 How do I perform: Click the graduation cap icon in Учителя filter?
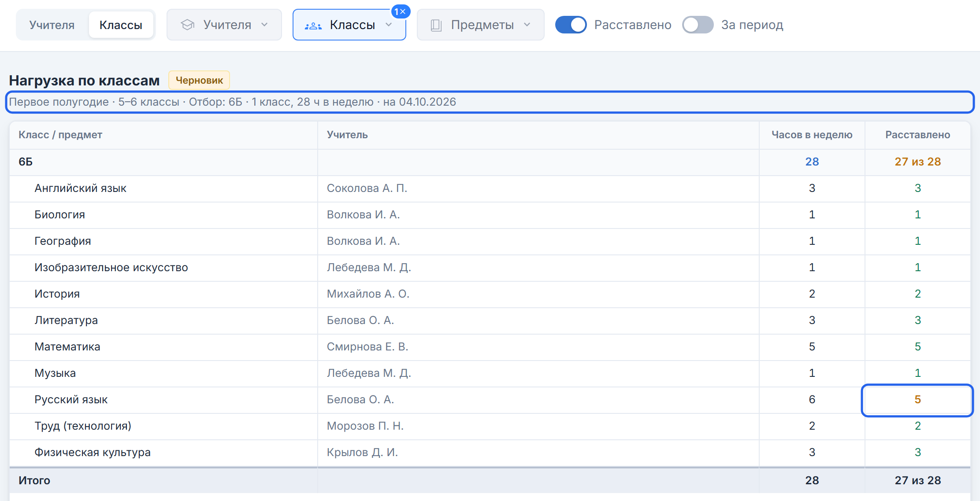188,25
